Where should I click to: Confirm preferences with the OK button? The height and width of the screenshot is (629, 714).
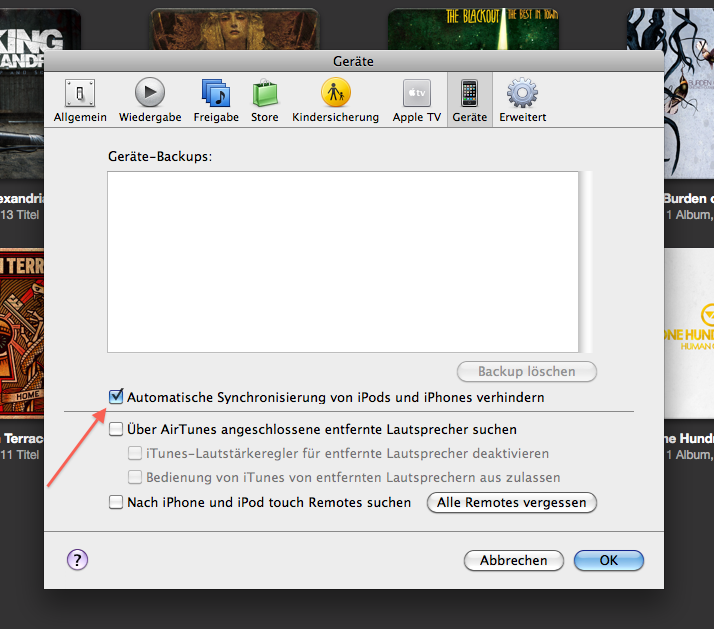(x=609, y=560)
